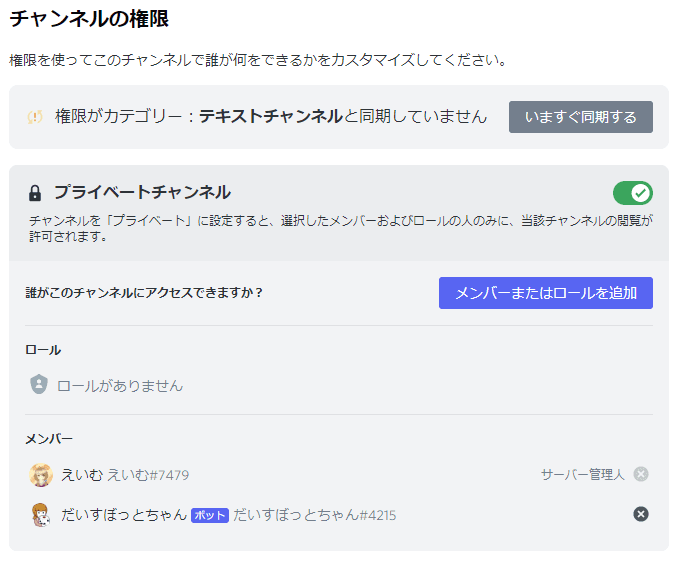Screen dimensions: 675x572
Task: Click the チャンネルの権限 page heading
Action: click(x=89, y=19)
